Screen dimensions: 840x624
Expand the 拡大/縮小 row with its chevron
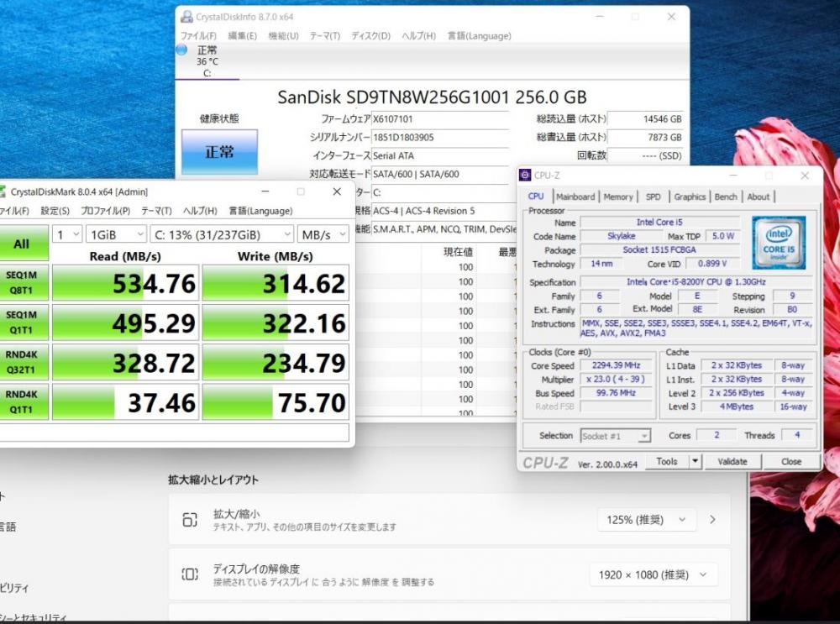(x=712, y=520)
